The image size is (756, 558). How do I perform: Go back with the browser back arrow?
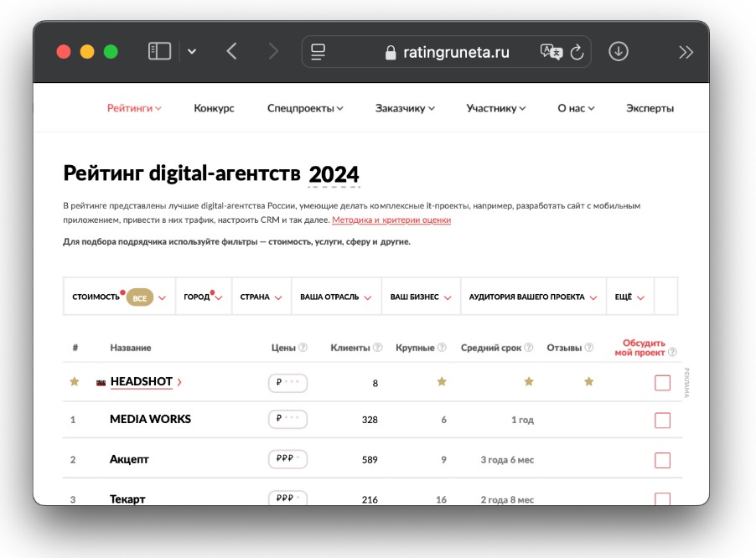click(232, 52)
